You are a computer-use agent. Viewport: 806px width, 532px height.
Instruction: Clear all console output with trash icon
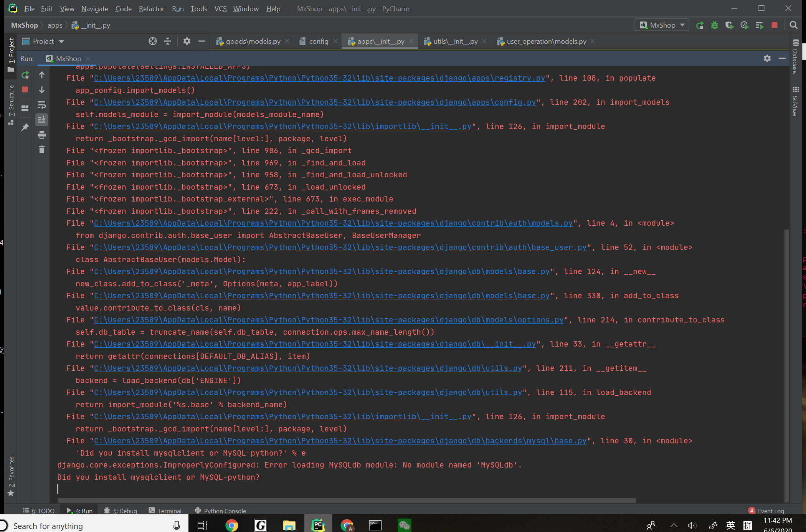[42, 149]
